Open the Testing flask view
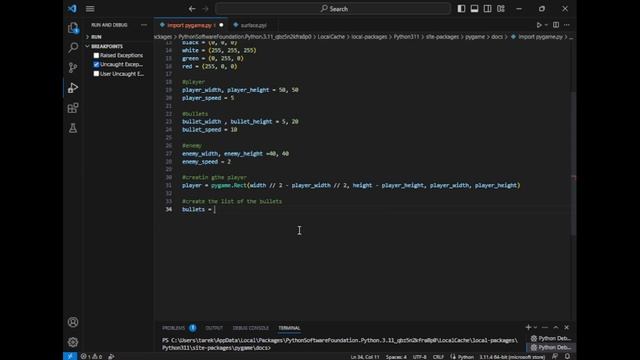640x360 pixels. (x=73, y=128)
